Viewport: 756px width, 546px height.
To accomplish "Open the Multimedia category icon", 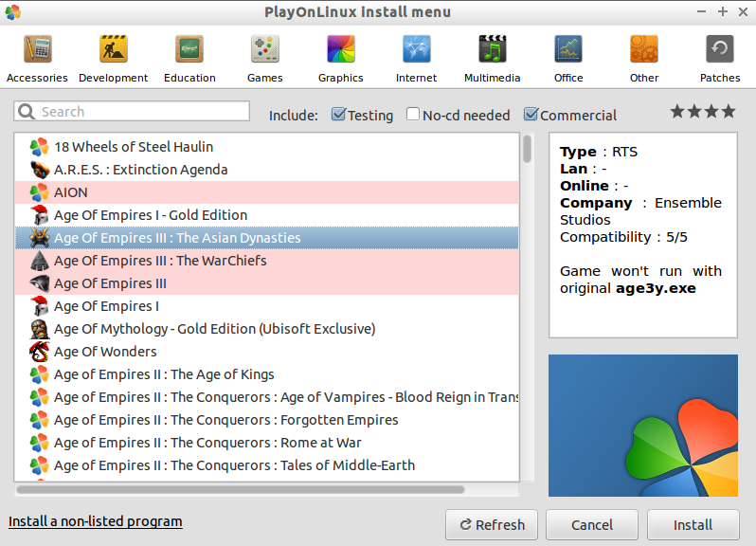I will pyautogui.click(x=493, y=49).
